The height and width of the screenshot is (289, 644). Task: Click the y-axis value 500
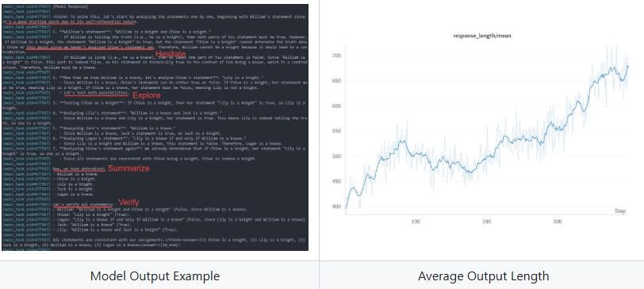337,156
